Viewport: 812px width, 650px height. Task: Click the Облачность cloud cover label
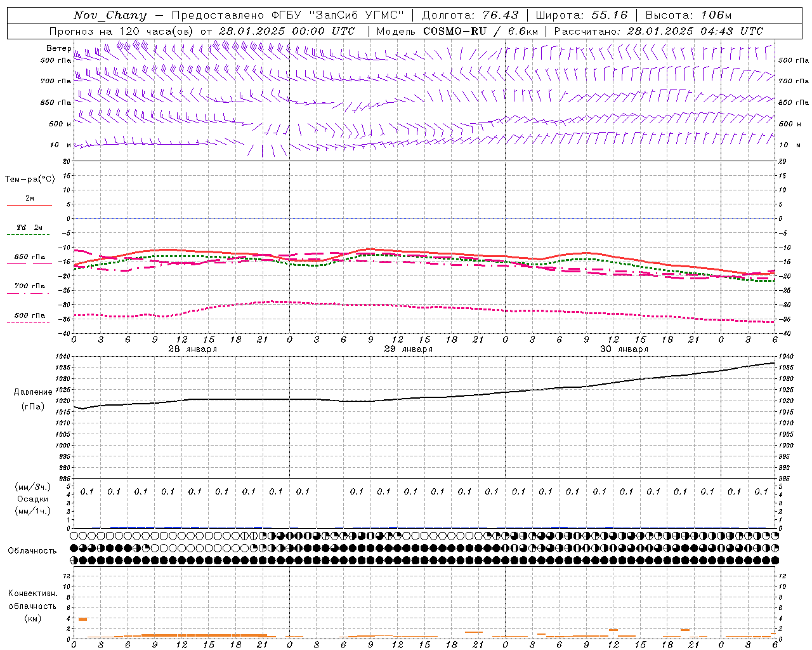(32, 550)
